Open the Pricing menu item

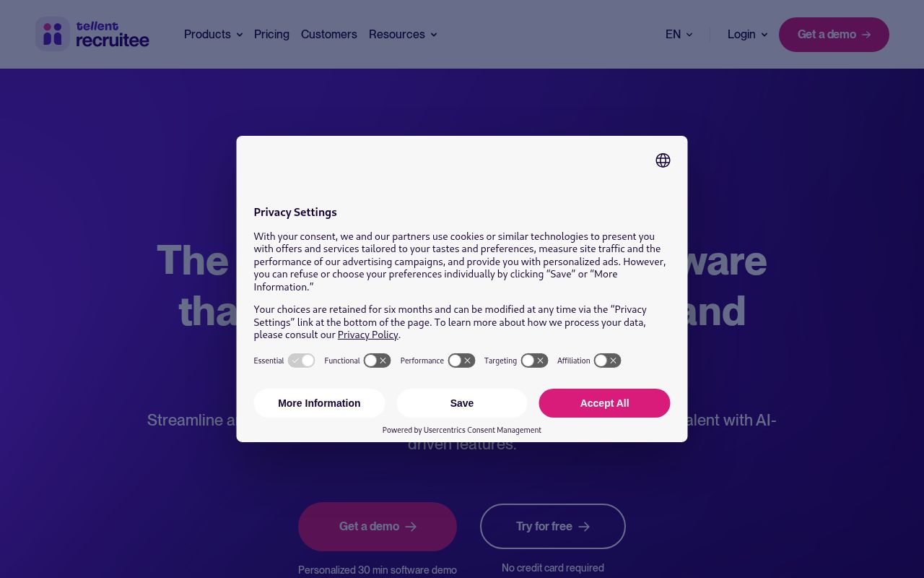tap(271, 35)
